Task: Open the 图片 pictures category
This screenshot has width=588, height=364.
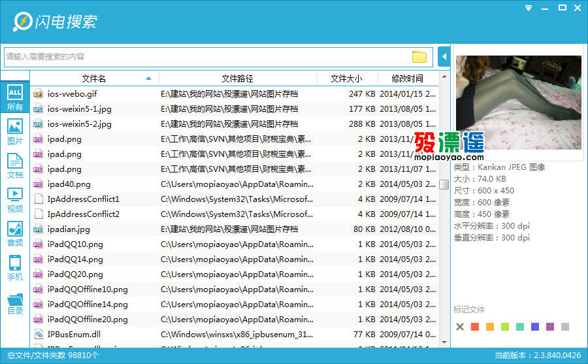Action: tap(14, 131)
